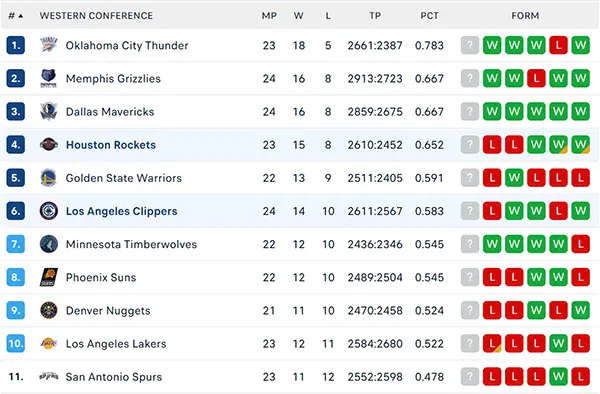Select the MP column header
Image resolution: width=600 pixels, height=394 pixels.
pyautogui.click(x=269, y=16)
